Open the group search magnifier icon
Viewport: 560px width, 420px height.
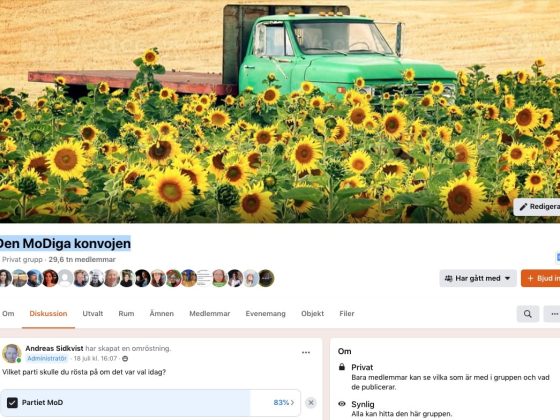pos(528,314)
